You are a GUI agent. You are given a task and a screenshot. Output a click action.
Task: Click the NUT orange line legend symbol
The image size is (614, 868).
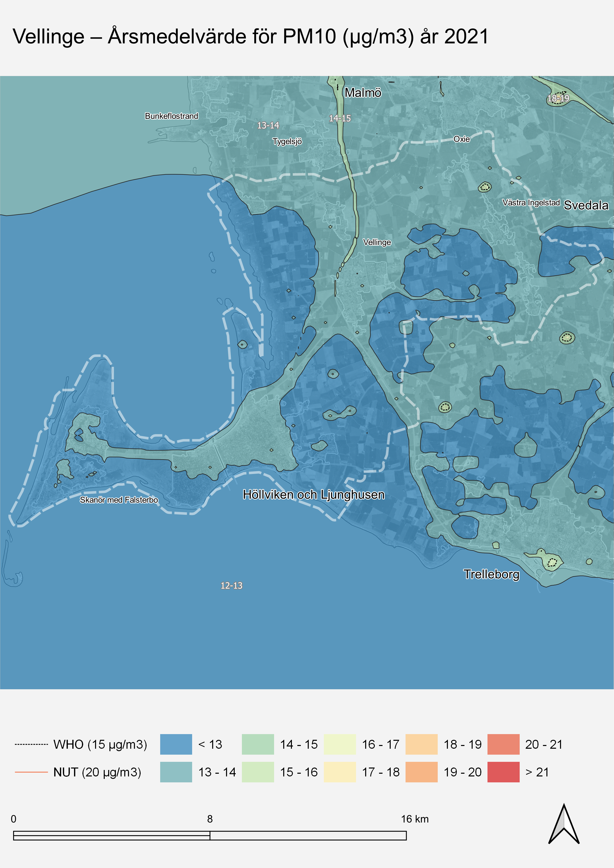pos(31,772)
